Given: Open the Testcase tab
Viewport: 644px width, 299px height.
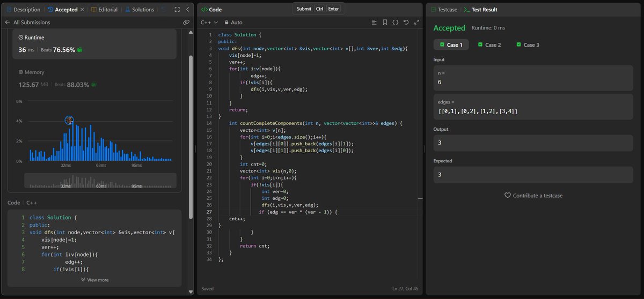Looking at the screenshot, I should [x=444, y=10].
